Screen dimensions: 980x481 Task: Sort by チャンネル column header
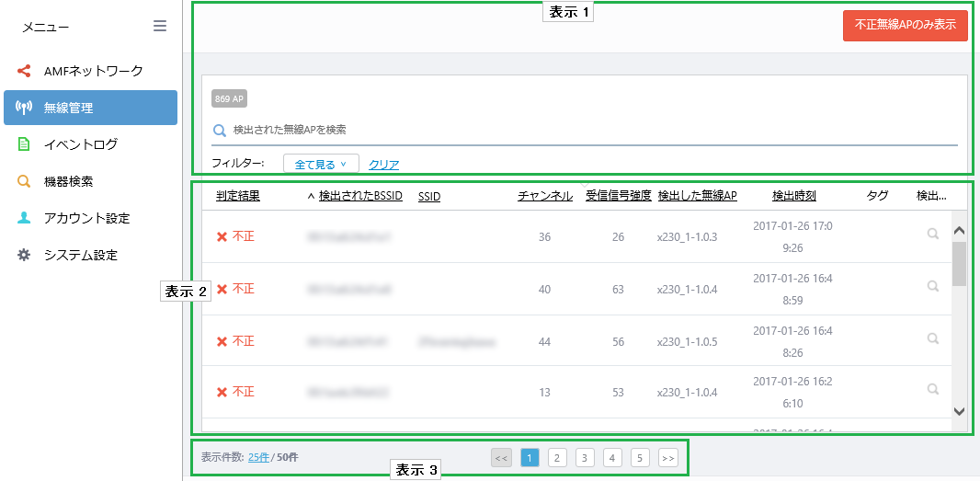coord(545,197)
